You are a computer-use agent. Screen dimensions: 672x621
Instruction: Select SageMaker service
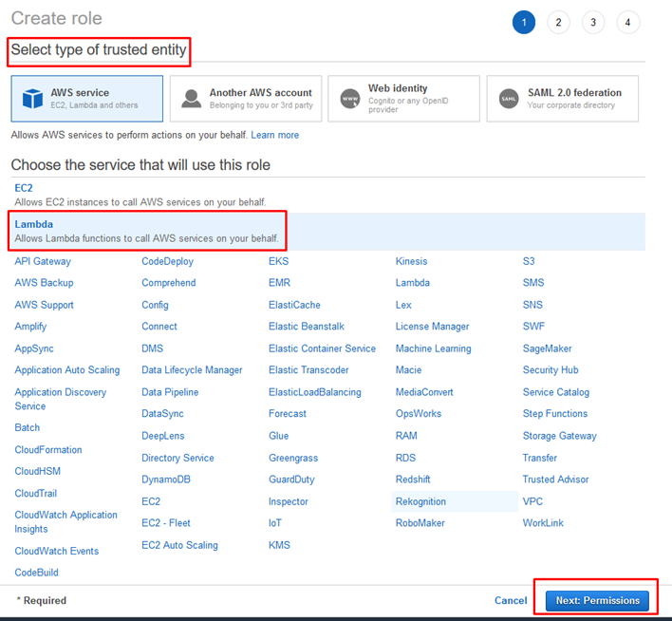[548, 348]
